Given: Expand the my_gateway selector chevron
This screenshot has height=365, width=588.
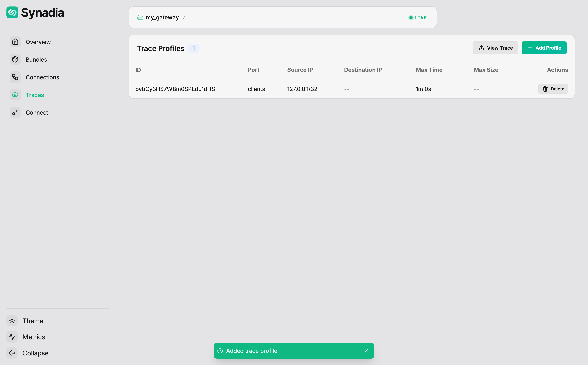Looking at the screenshot, I should tap(184, 17).
